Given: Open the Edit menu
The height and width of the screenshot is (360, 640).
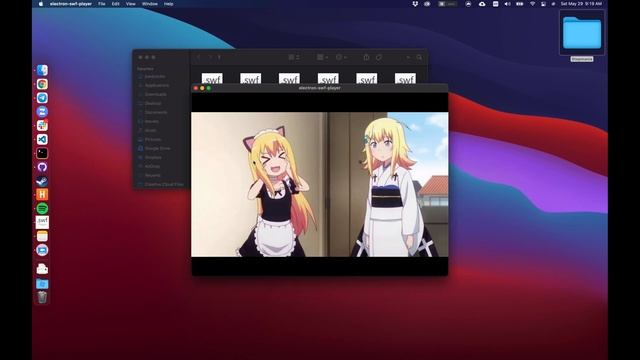Looking at the screenshot, I should [x=116, y=4].
